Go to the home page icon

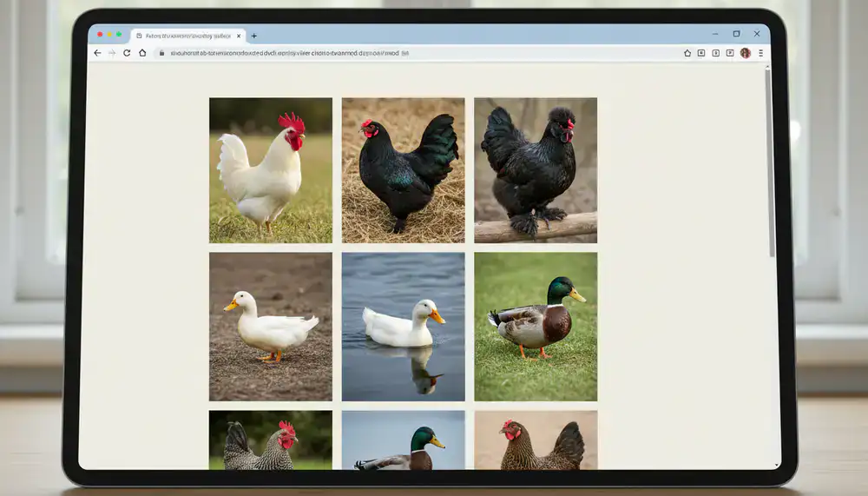142,53
